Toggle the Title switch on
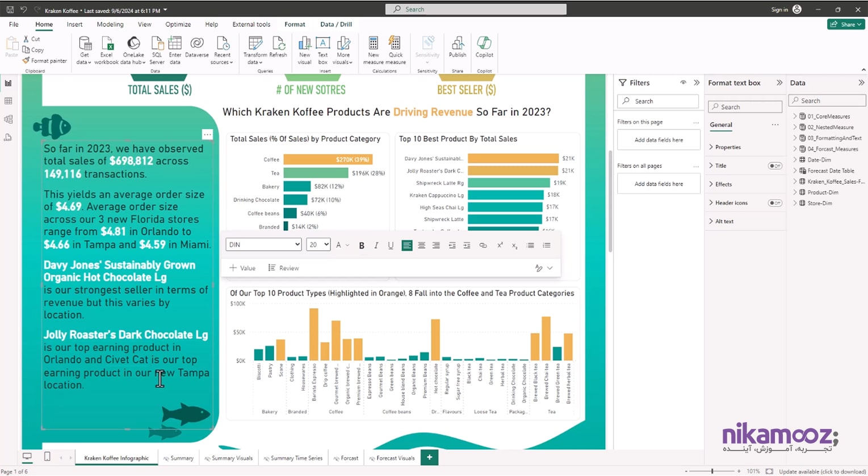The width and height of the screenshot is (868, 476). 774,166
